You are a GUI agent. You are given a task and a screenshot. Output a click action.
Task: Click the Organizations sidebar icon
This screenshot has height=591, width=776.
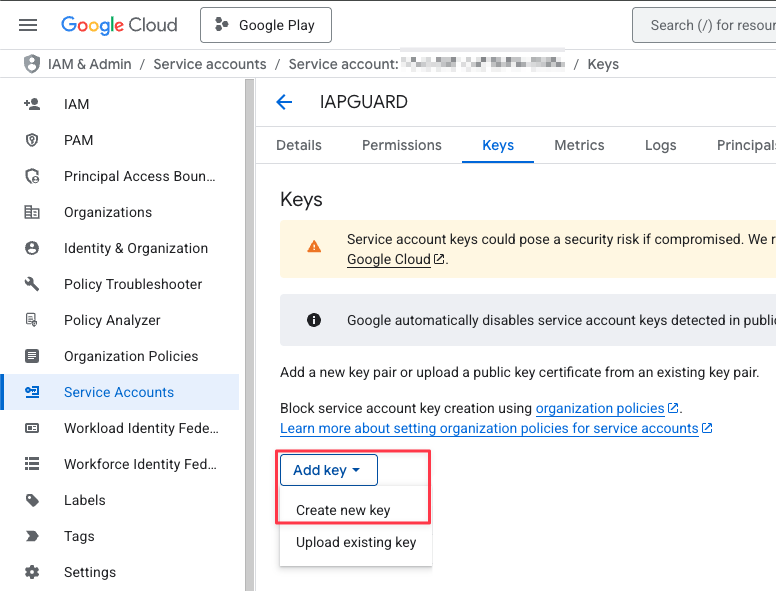[x=32, y=212]
